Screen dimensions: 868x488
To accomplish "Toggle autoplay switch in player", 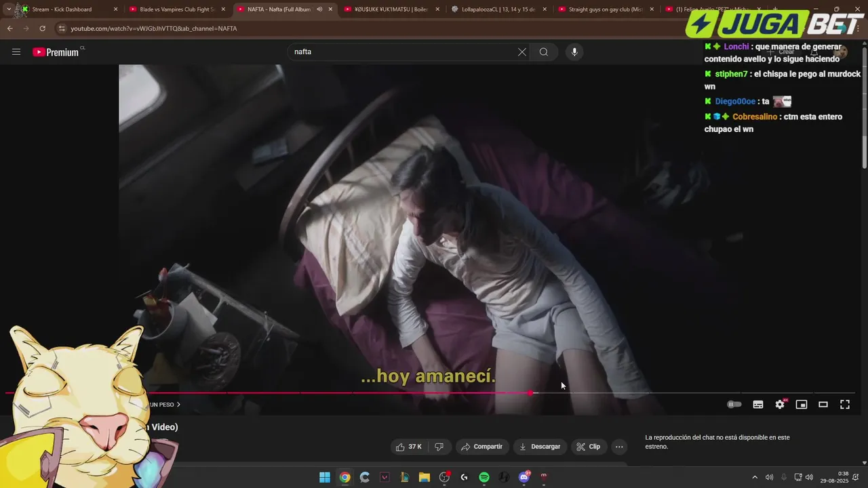I will click(734, 405).
